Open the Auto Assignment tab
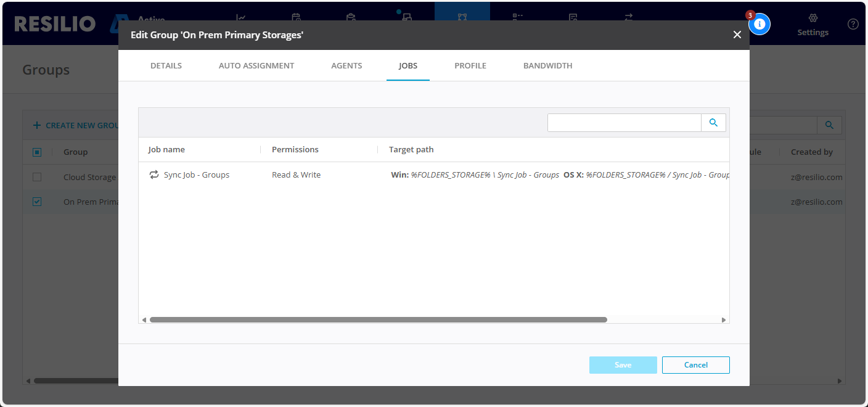 pos(256,66)
